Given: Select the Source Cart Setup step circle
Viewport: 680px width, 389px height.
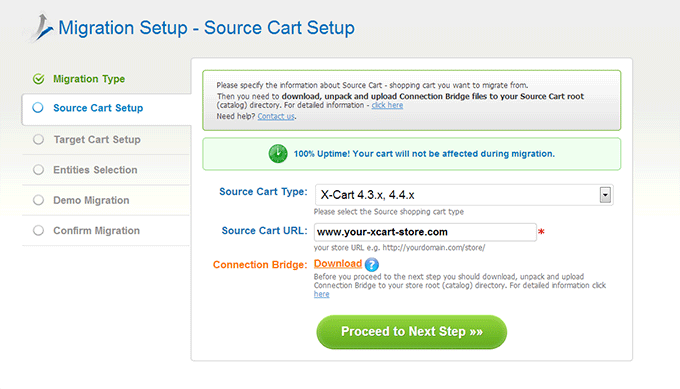Looking at the screenshot, I should pos(38,108).
